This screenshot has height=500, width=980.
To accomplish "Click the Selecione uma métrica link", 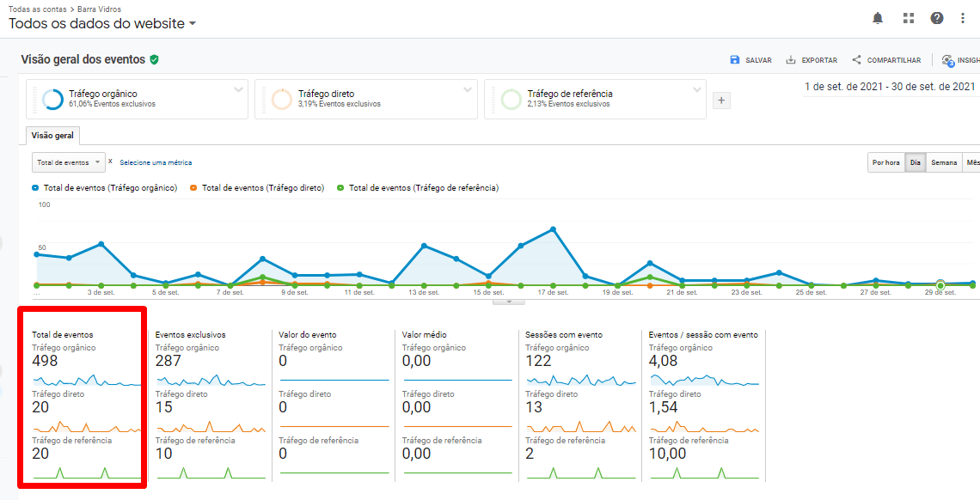I will click(x=156, y=162).
